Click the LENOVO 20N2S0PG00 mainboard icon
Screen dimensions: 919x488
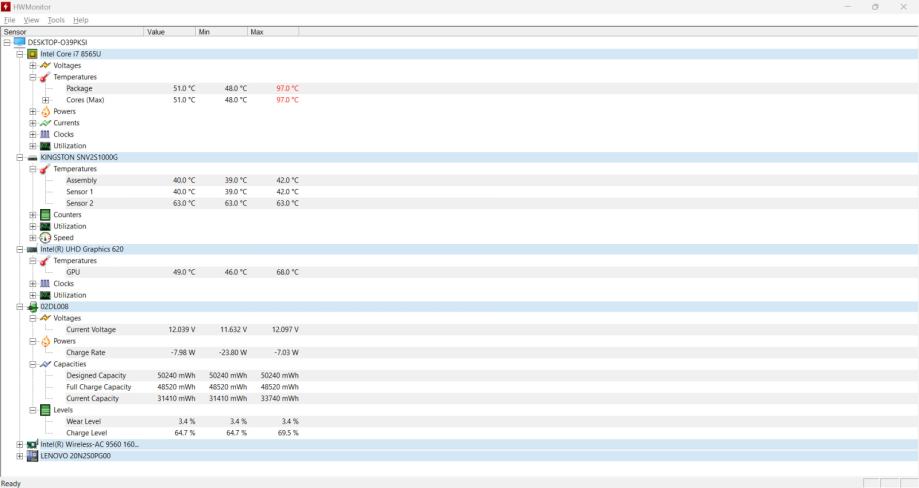pos(33,456)
